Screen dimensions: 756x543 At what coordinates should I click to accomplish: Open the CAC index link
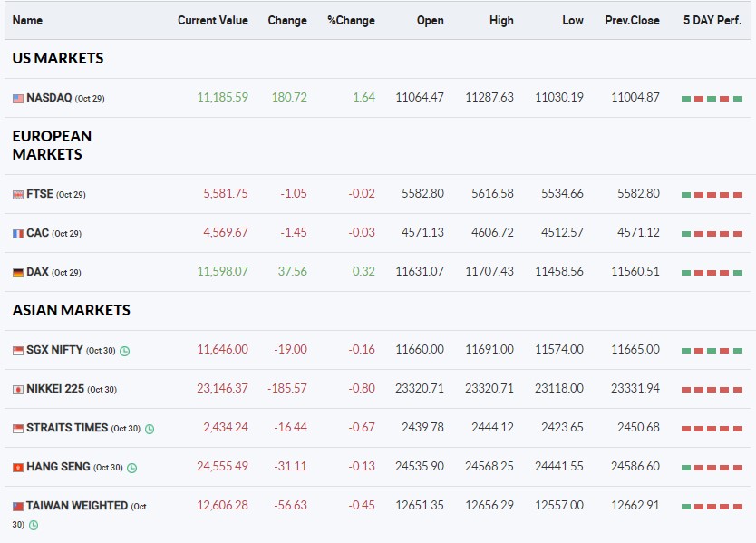(x=37, y=233)
